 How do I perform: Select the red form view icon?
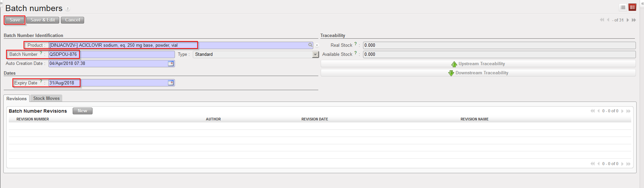tap(632, 7)
